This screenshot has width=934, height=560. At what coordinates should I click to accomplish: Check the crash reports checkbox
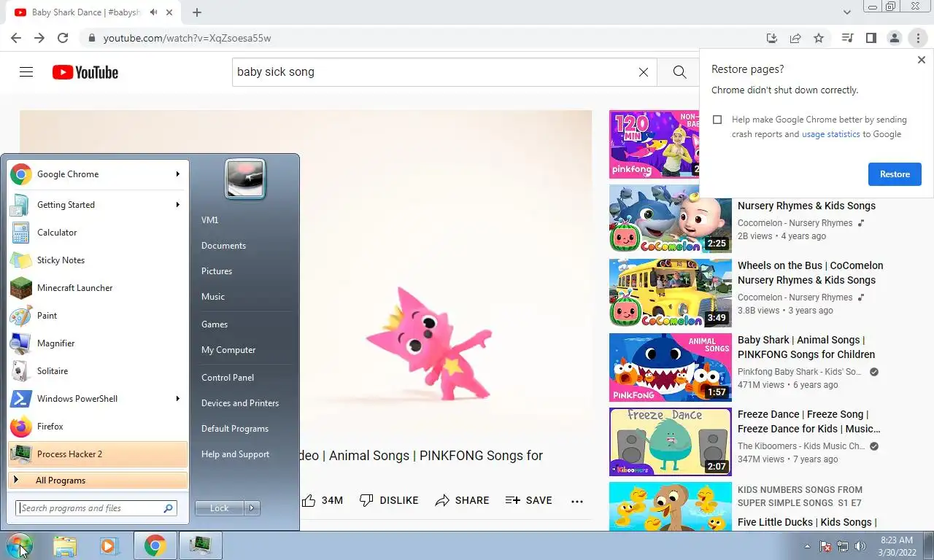717,120
